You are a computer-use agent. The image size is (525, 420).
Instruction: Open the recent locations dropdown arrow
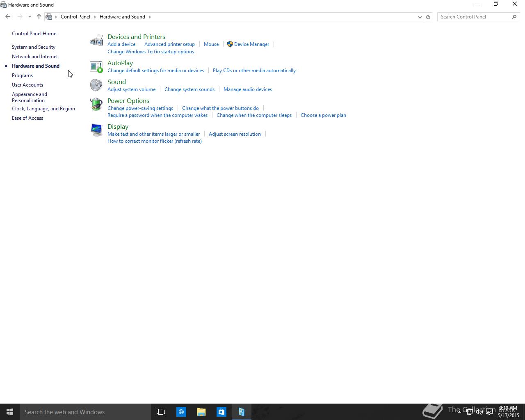(30, 17)
